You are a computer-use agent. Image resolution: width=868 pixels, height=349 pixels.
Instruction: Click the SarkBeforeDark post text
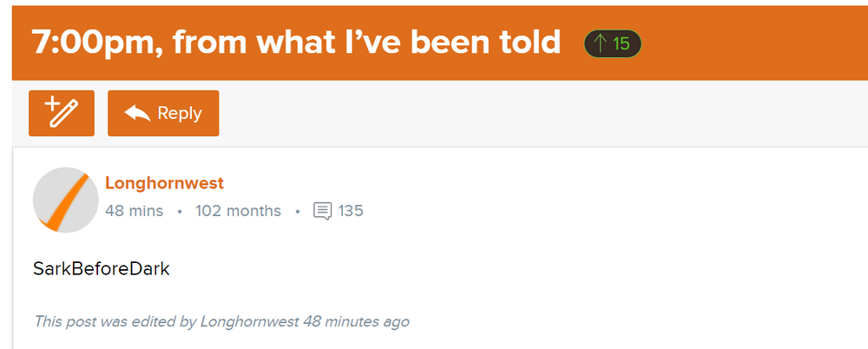point(101,269)
